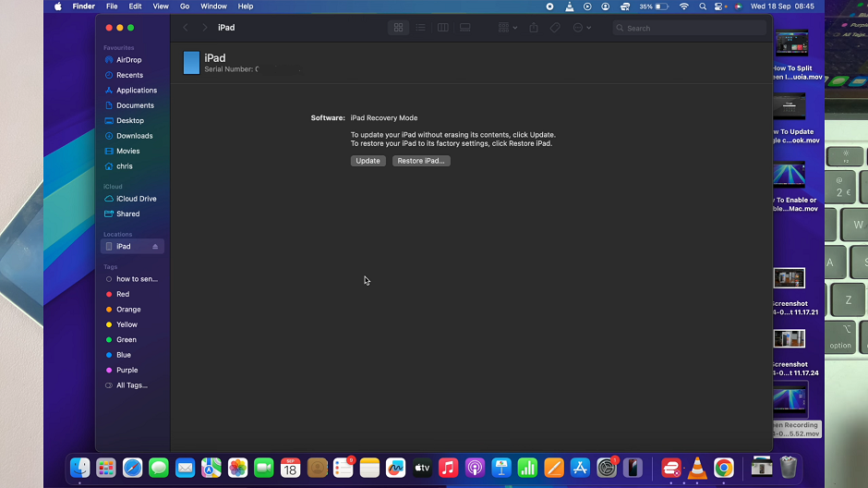Open the Window menu
Image resolution: width=868 pixels, height=488 pixels.
coord(213,6)
